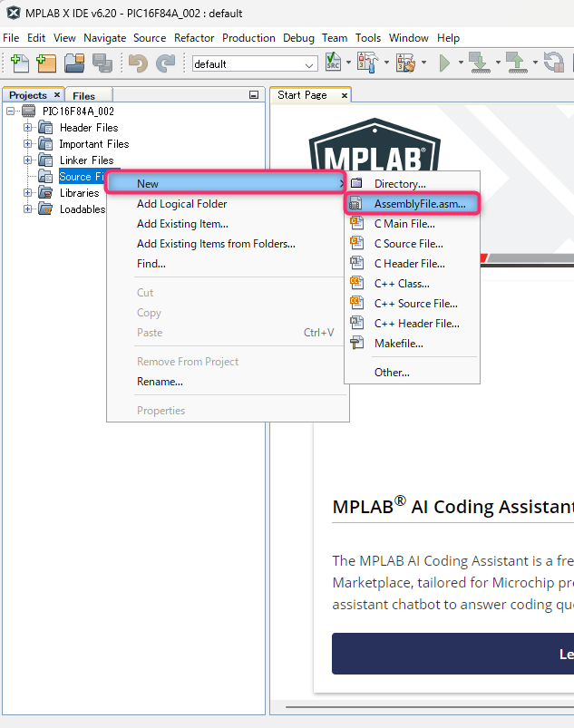
Task: Open the Read Device Memory dropdown arrow
Action: click(535, 63)
